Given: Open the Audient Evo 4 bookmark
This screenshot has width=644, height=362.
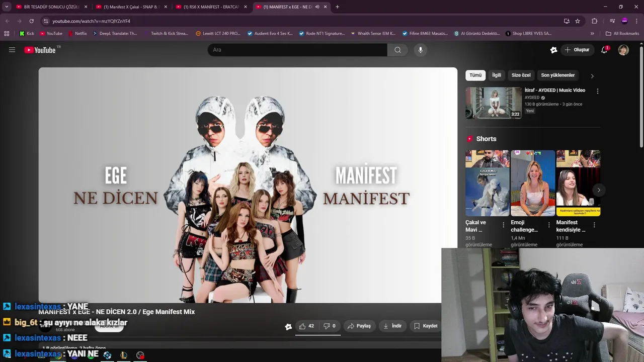Looking at the screenshot, I should point(270,34).
